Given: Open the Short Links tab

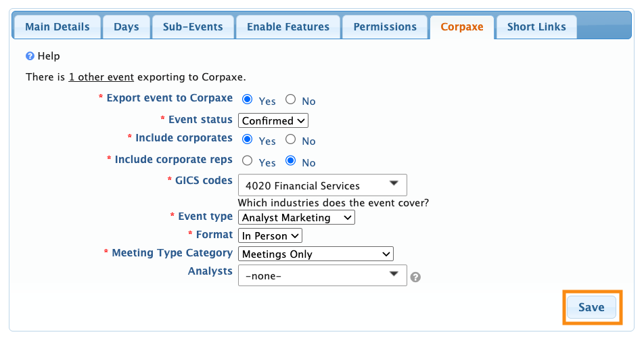Looking at the screenshot, I should point(536,27).
